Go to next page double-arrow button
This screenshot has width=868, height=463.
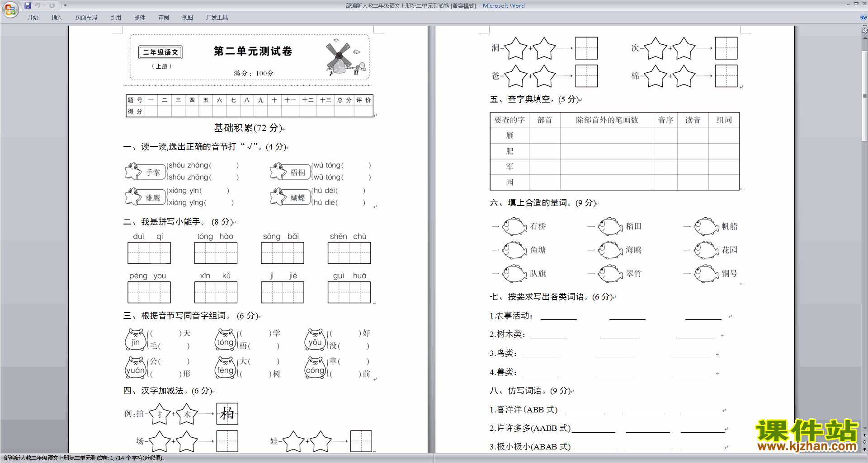coord(865,449)
